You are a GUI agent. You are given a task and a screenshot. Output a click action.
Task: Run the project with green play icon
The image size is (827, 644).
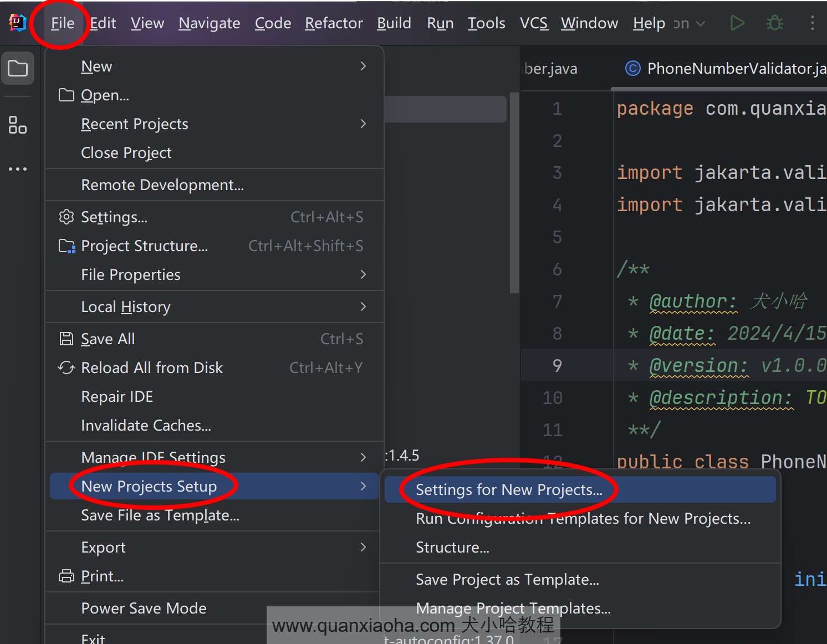737,23
